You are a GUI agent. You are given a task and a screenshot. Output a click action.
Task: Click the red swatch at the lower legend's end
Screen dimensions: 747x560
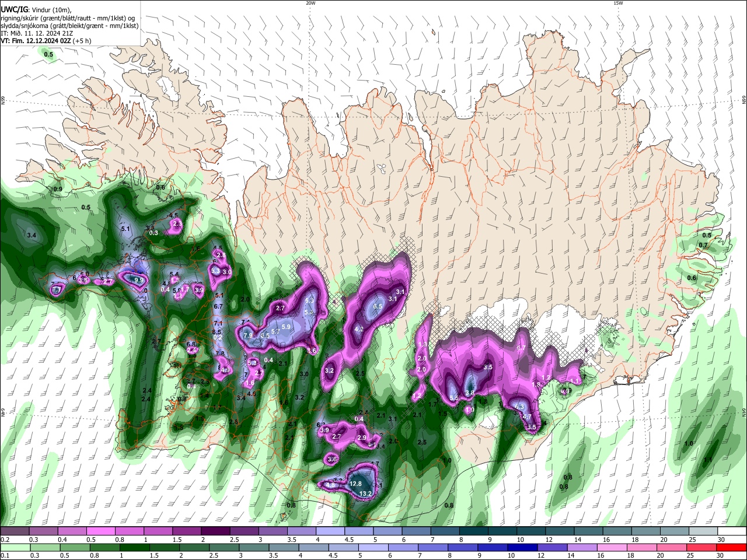tap(732, 547)
